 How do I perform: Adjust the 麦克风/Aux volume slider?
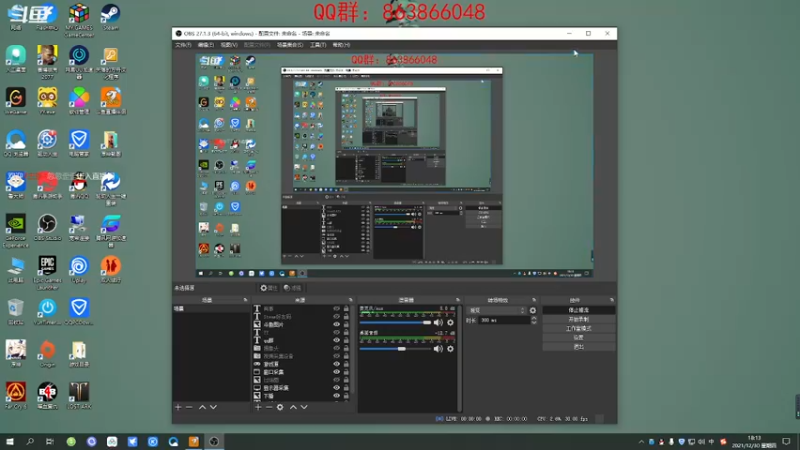coord(395,322)
